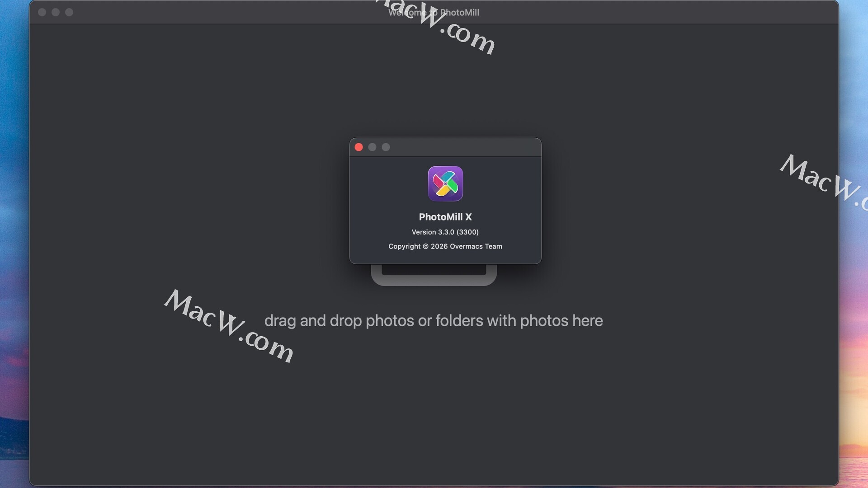This screenshot has width=868, height=488.
Task: Click the drop tray icon below About dialog
Action: 434,276
